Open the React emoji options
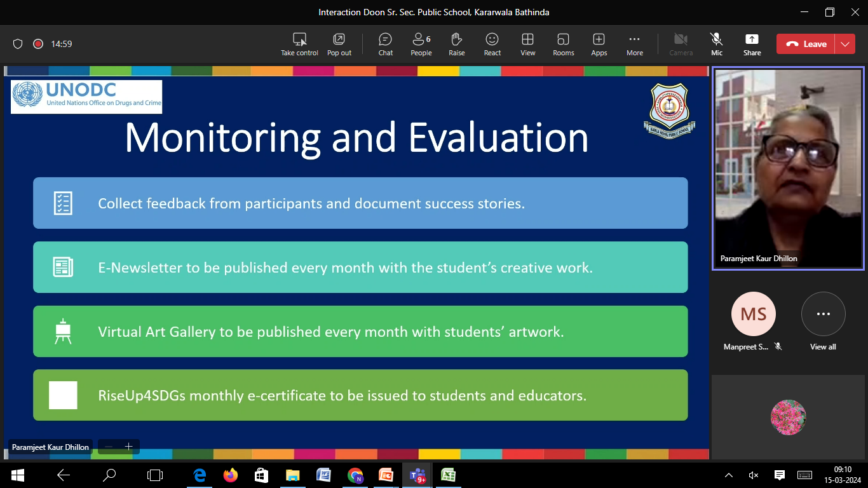 (492, 44)
